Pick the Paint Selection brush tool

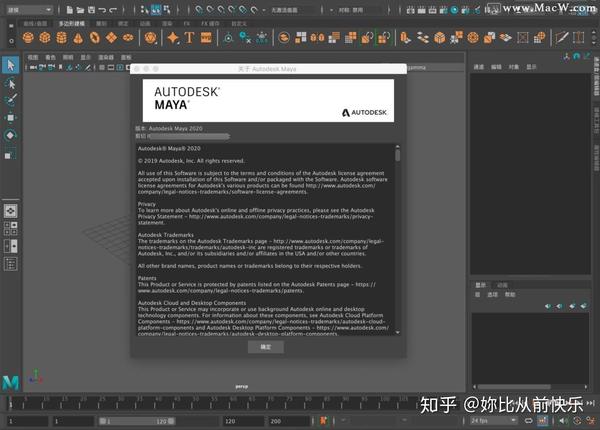11,100
